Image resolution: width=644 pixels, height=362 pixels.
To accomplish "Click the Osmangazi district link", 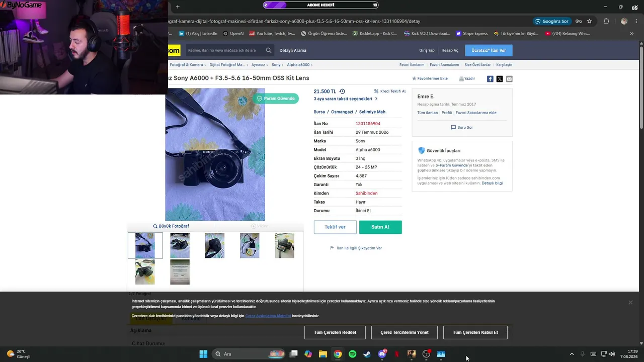I will (x=342, y=112).
